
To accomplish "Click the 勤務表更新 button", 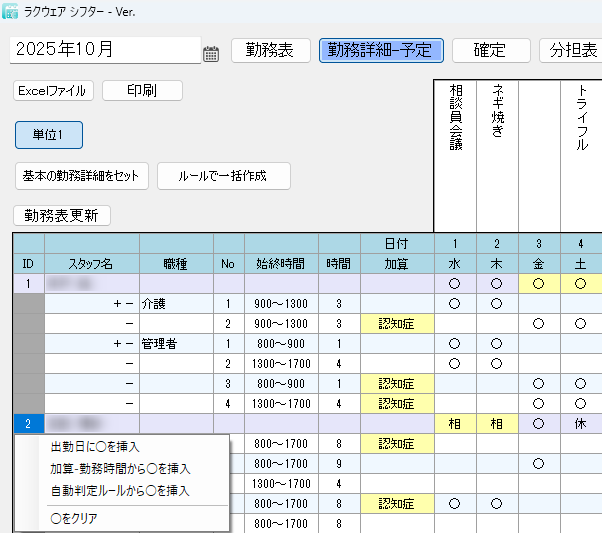I will pos(62,215).
